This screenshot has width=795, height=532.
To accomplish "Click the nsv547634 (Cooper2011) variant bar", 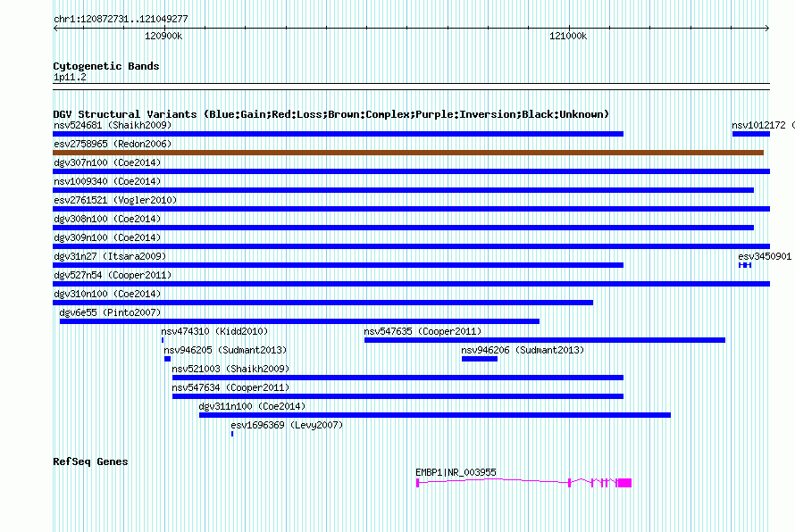I will 398,396.
